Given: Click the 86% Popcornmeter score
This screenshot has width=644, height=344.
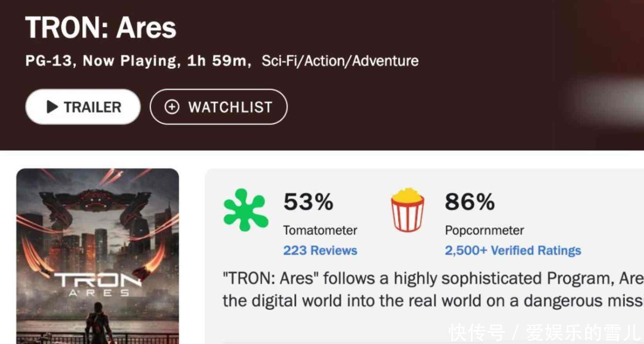Looking at the screenshot, I should (x=469, y=202).
